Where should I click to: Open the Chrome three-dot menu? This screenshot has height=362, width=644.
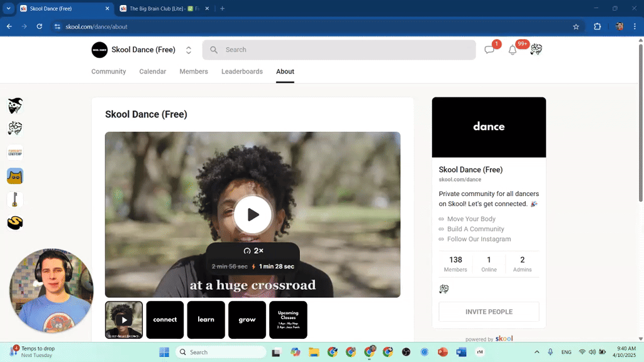click(x=635, y=26)
